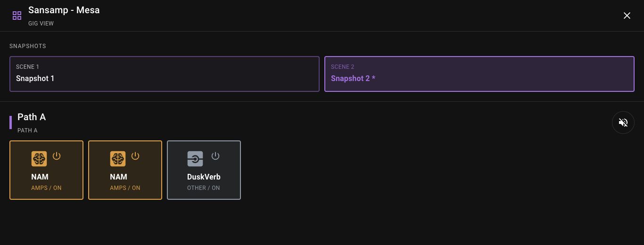644x245 pixels.
Task: Click the DuskVerb name label
Action: [x=204, y=177]
